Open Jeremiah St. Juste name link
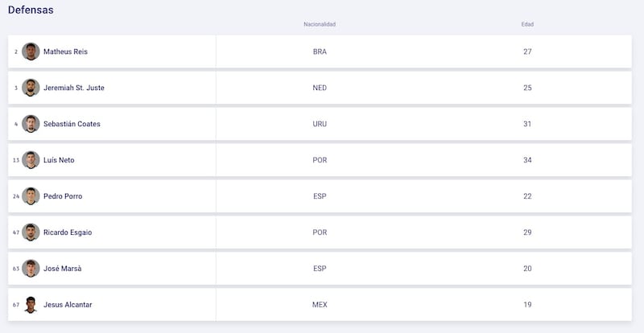The height and width of the screenshot is (333, 644). coord(74,88)
